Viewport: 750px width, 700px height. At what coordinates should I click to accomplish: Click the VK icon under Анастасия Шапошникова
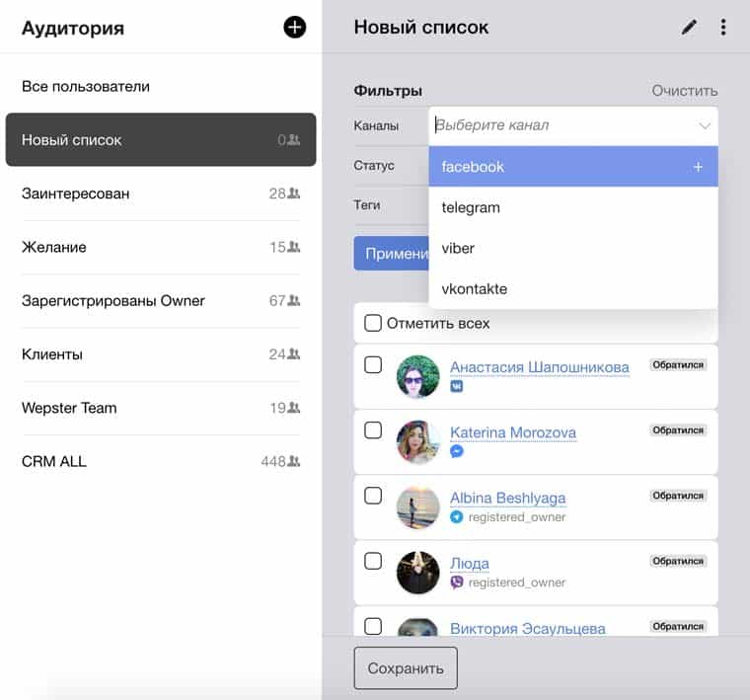[457, 386]
